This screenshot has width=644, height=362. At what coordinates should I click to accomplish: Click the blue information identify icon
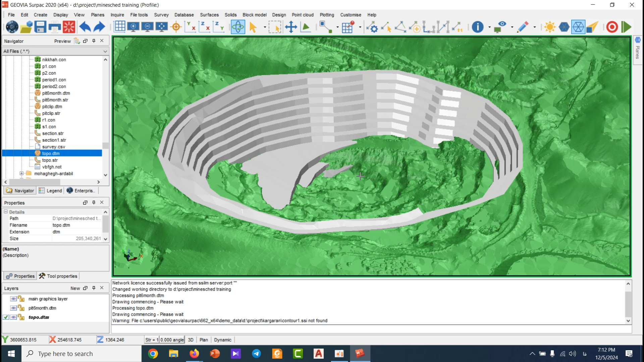click(x=478, y=27)
